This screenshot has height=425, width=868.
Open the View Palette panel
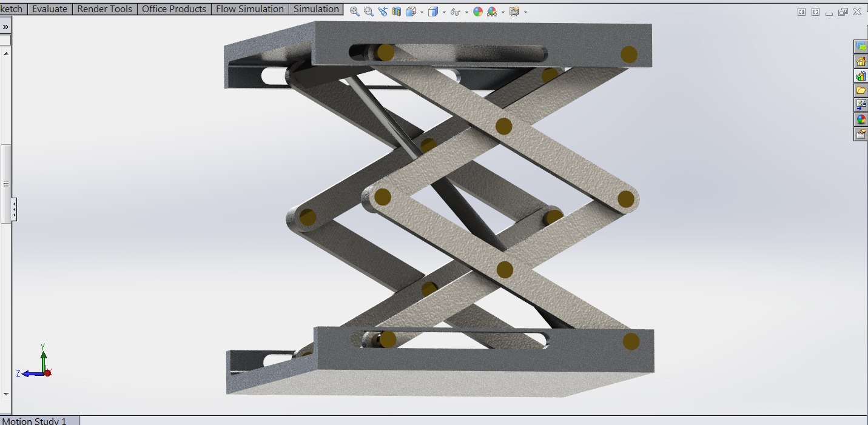click(x=861, y=103)
